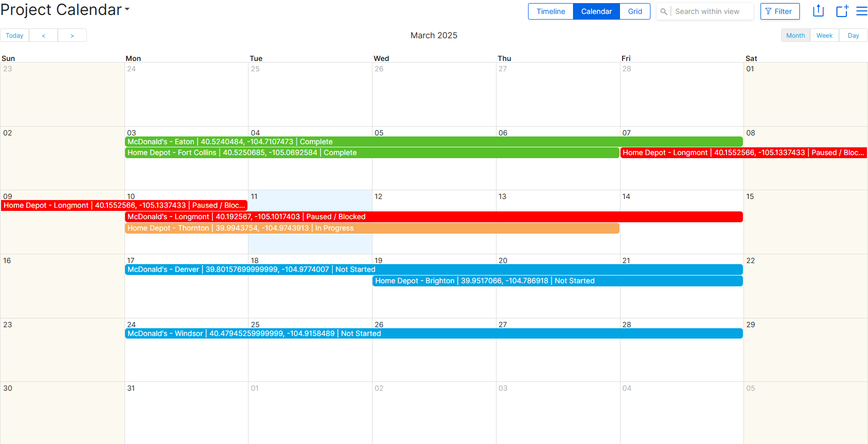Open the Project Calendar title dropdown
The width and height of the screenshot is (868, 444).
click(65, 10)
